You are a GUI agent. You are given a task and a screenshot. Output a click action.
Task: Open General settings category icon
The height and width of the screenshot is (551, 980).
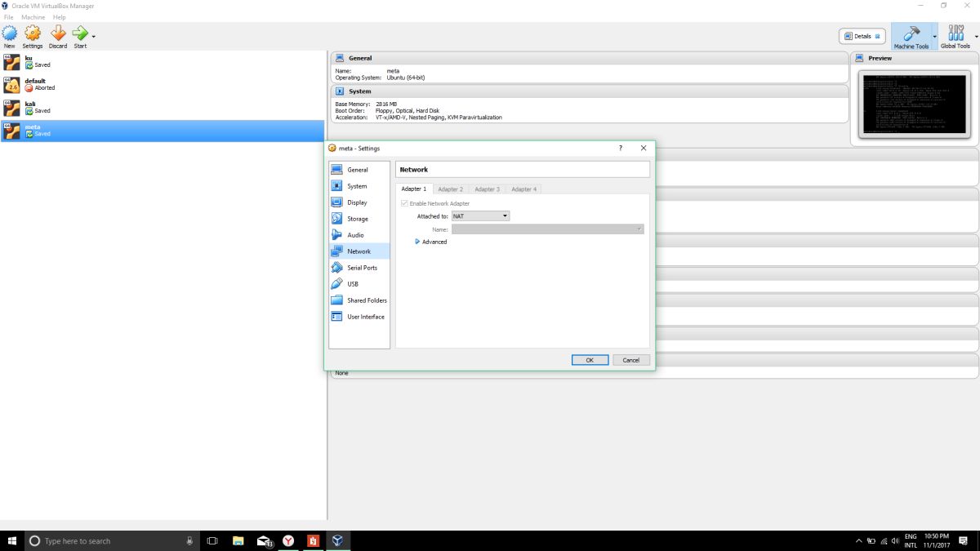(x=336, y=170)
